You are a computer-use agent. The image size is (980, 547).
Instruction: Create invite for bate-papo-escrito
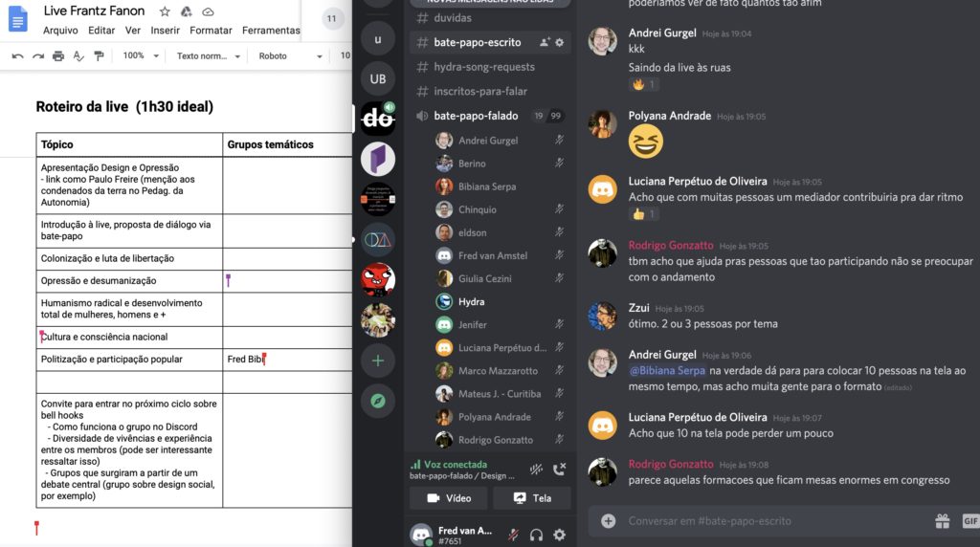pyautogui.click(x=545, y=42)
